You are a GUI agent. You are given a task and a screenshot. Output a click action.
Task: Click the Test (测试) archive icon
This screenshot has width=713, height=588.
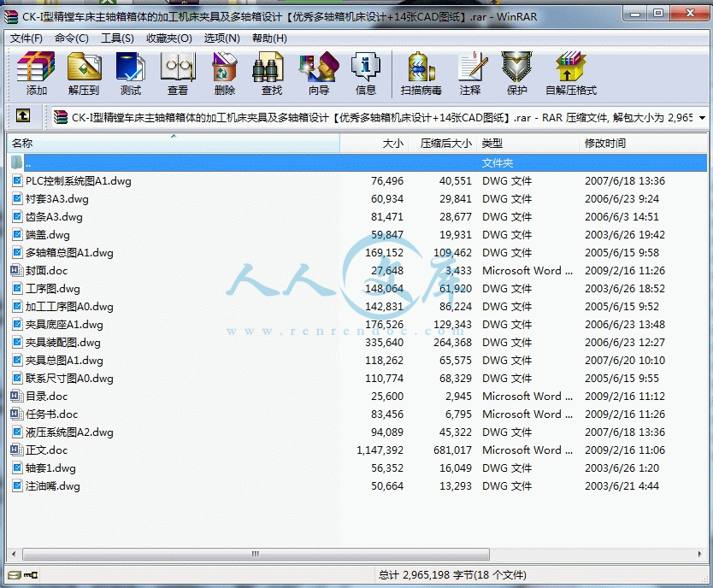tap(131, 73)
